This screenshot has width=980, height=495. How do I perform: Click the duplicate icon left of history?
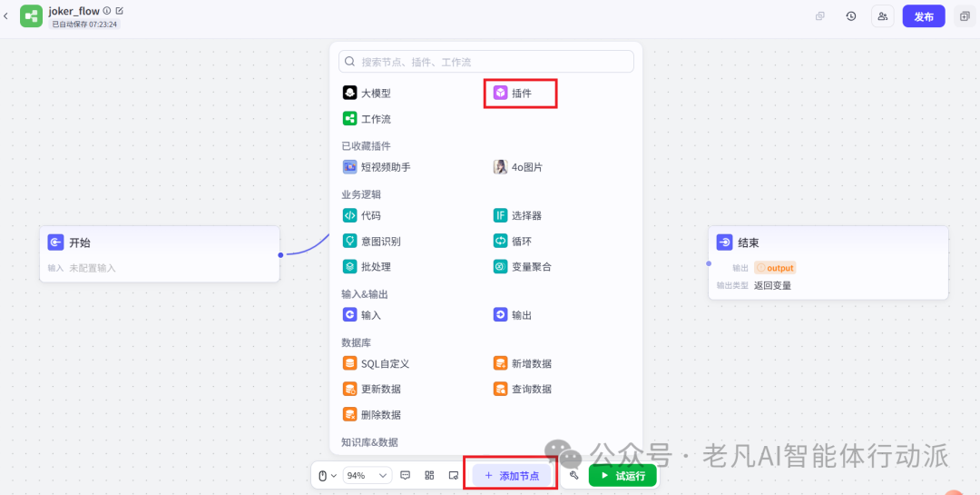[820, 16]
